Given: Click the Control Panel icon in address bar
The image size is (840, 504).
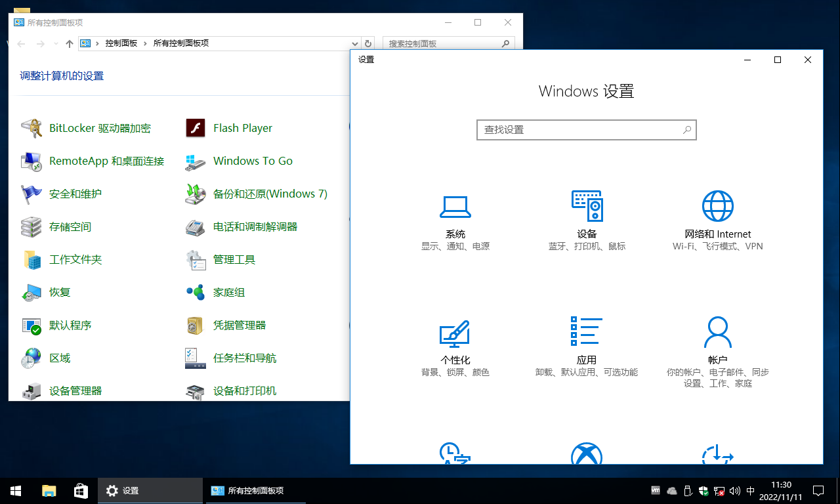Looking at the screenshot, I should click(x=85, y=43).
